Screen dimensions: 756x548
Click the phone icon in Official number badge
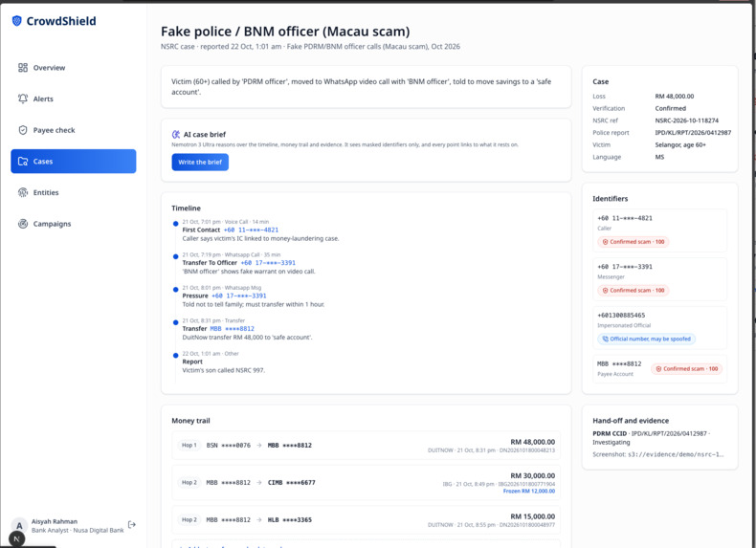[606, 339]
